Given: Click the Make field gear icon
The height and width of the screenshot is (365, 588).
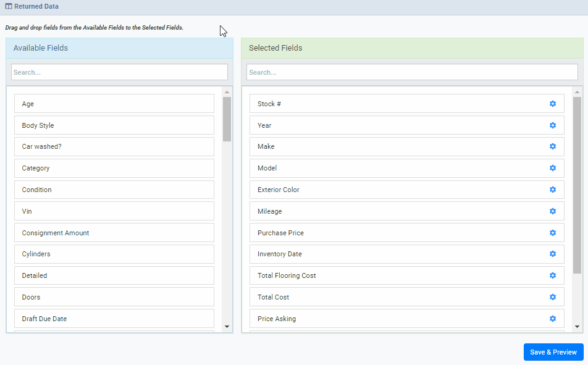Looking at the screenshot, I should pos(553,146).
